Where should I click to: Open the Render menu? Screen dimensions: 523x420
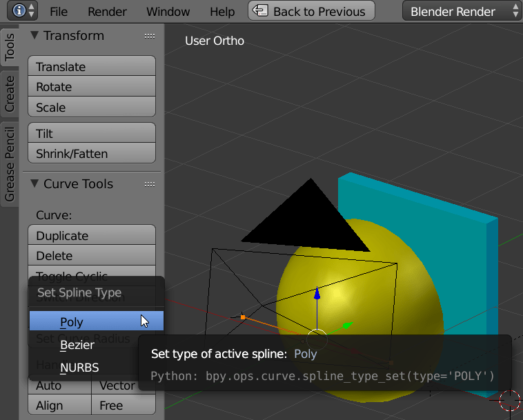coord(107,12)
